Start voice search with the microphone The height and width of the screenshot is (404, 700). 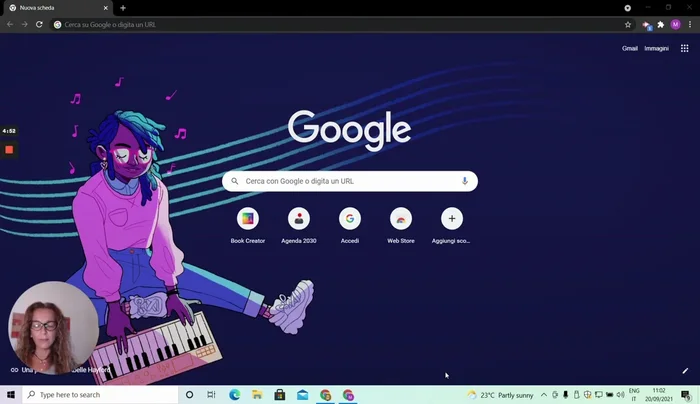(x=464, y=181)
